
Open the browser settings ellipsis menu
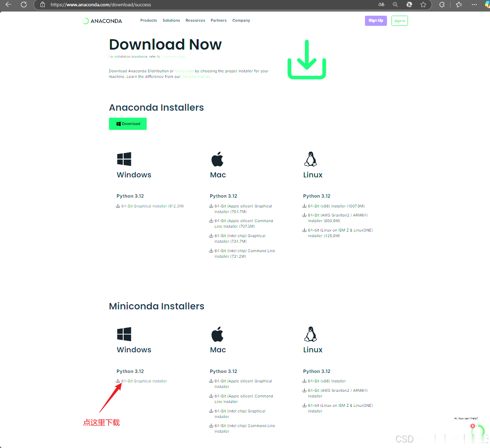(474, 5)
